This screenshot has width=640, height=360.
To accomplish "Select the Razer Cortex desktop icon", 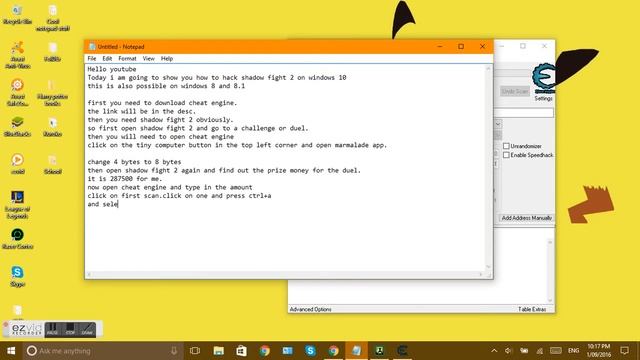I will (x=17, y=239).
